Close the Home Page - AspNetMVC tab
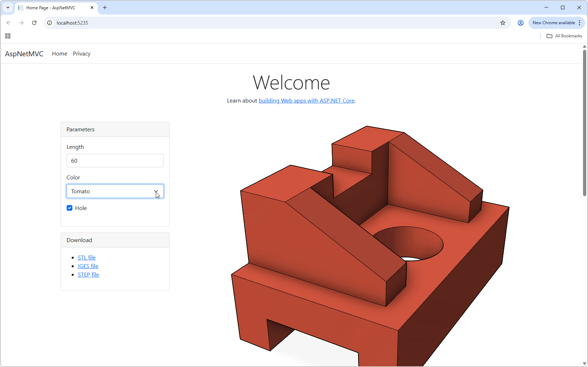Image resolution: width=588 pixels, height=367 pixels. point(92,7)
